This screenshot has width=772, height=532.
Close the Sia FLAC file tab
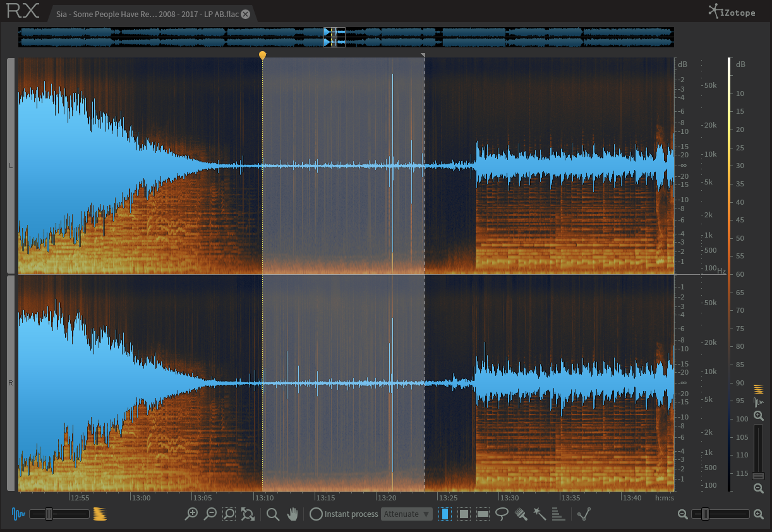(x=246, y=14)
